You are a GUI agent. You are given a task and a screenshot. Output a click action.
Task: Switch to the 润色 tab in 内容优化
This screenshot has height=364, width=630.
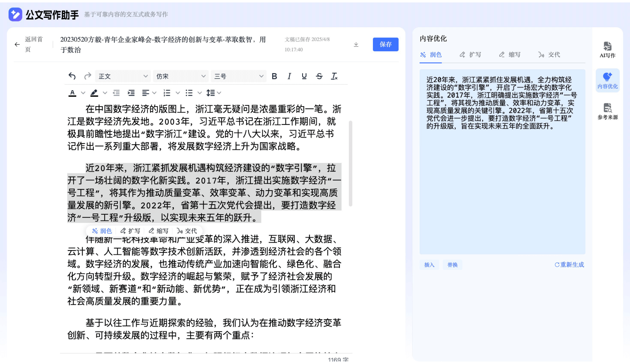[431, 55]
